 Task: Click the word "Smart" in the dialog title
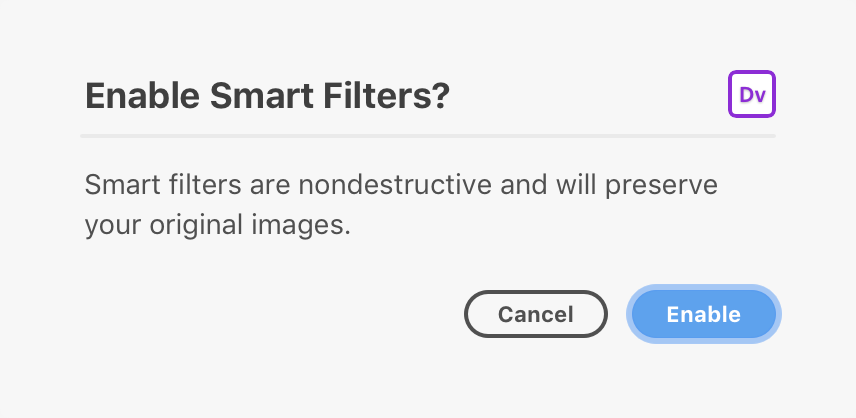[x=261, y=95]
